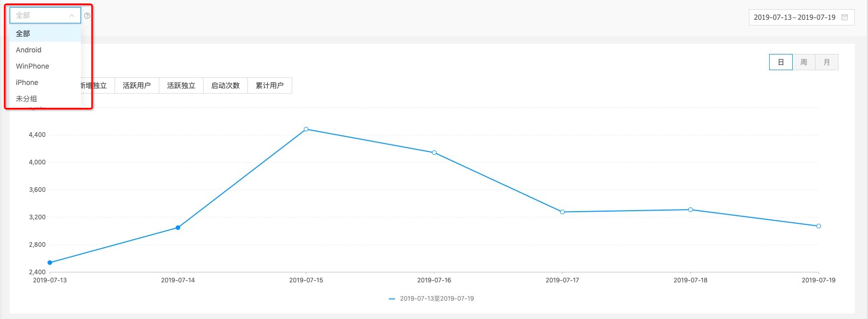Select 全部 option in the open list
This screenshot has width=868, height=319.
[x=45, y=34]
